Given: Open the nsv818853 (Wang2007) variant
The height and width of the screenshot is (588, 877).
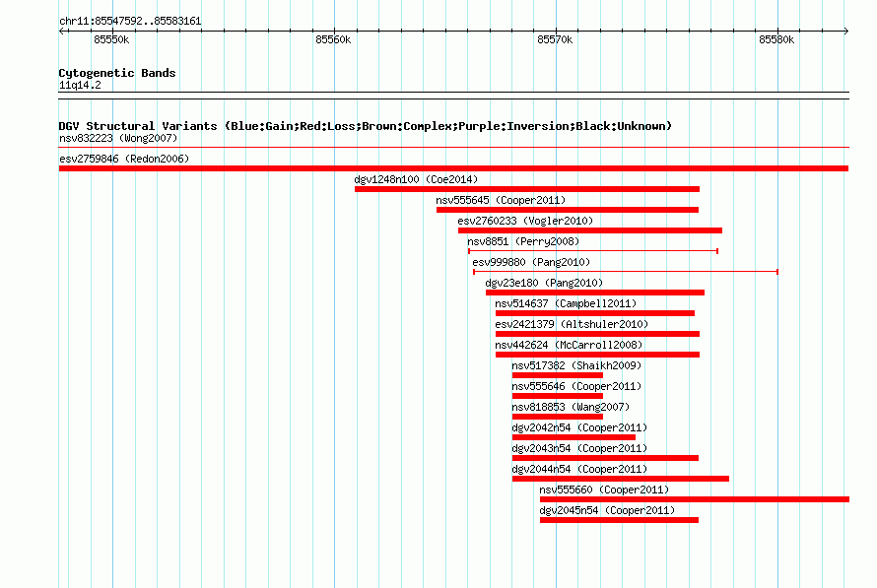Looking at the screenshot, I should 571,407.
